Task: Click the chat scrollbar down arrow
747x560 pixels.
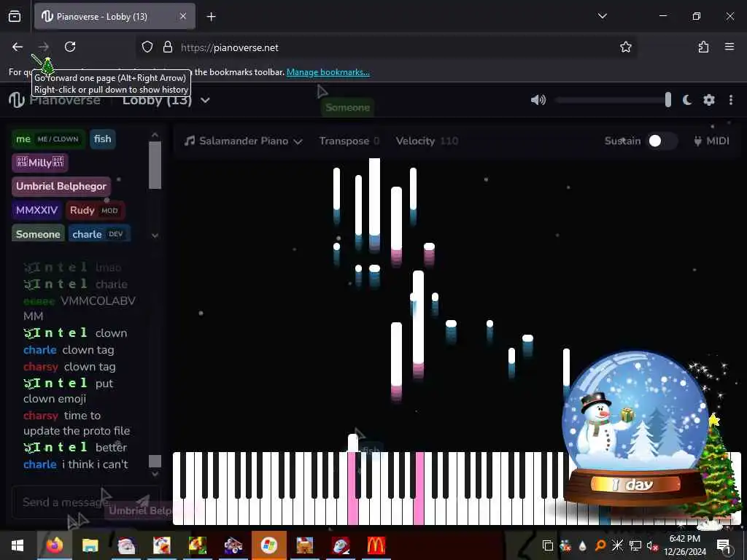Action: [155, 473]
